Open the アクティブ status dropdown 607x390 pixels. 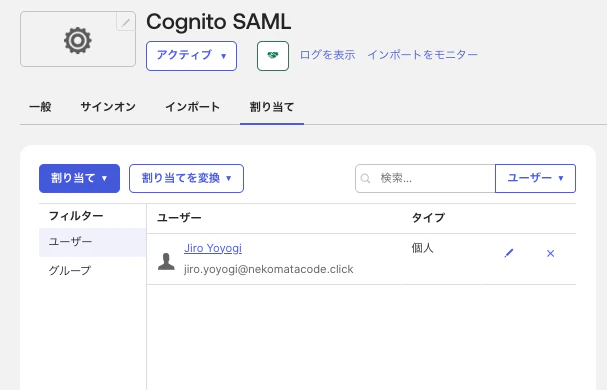pos(191,56)
